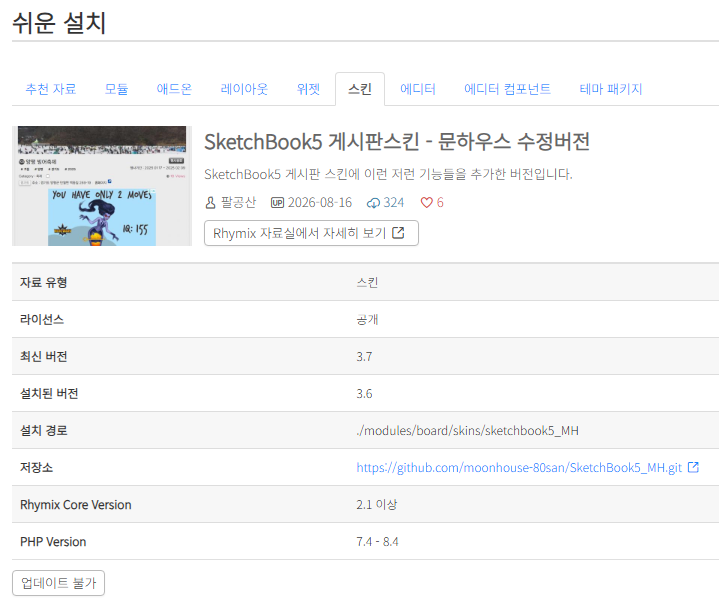The height and width of the screenshot is (609, 719).
Task: Select the 레이아웃 tab
Action: point(244,89)
